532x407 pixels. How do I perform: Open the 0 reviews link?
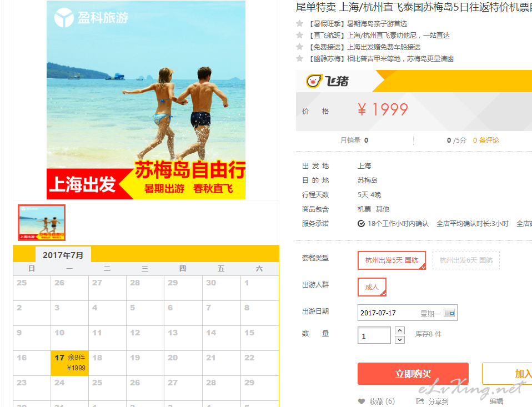pyautogui.click(x=486, y=140)
